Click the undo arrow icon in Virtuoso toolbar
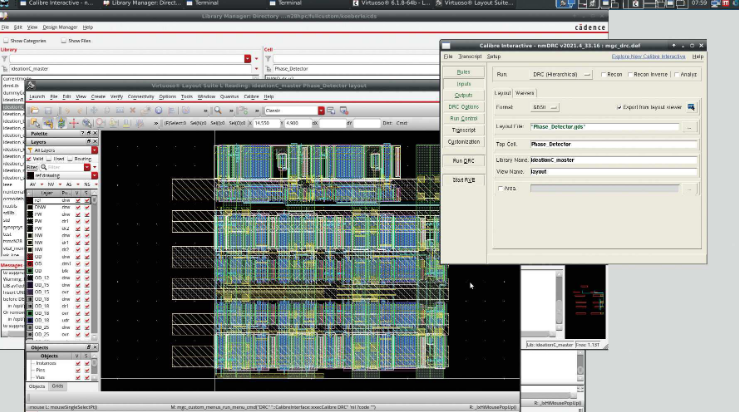The width and height of the screenshot is (739, 412). click(66, 110)
